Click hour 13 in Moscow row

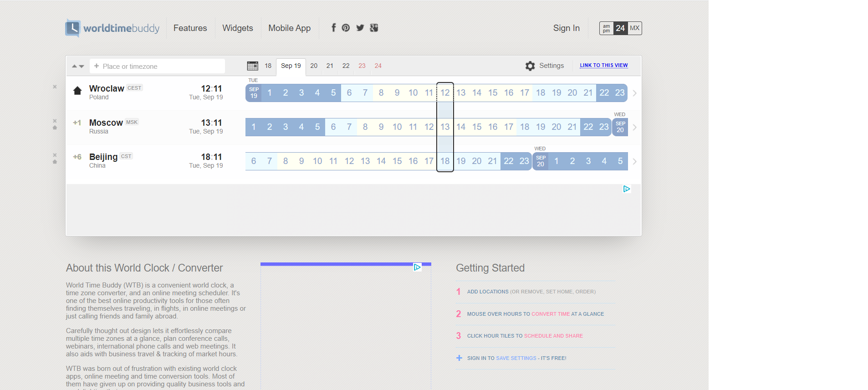click(x=445, y=127)
